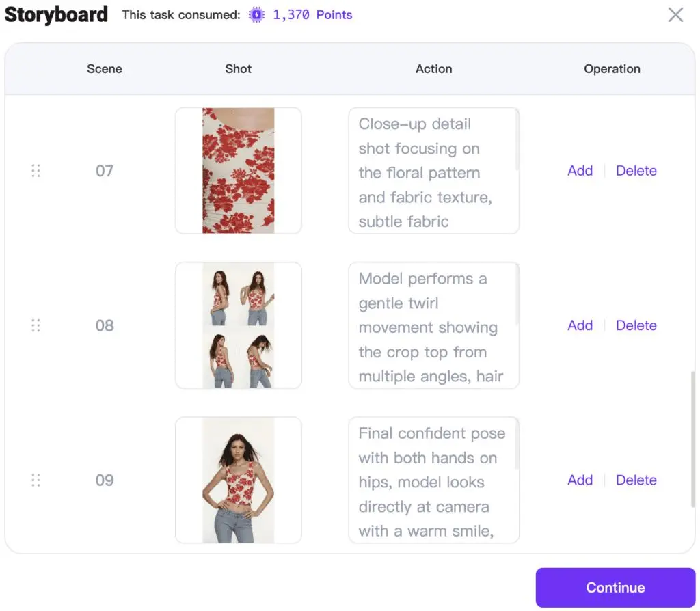Delete scene 09

(x=636, y=480)
